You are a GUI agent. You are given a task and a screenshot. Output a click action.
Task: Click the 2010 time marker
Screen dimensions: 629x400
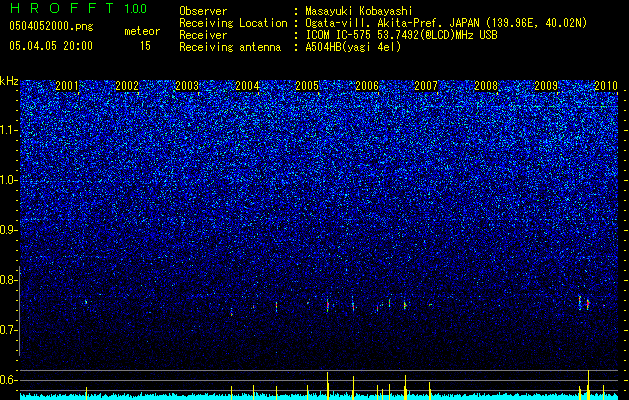pyautogui.click(x=606, y=85)
